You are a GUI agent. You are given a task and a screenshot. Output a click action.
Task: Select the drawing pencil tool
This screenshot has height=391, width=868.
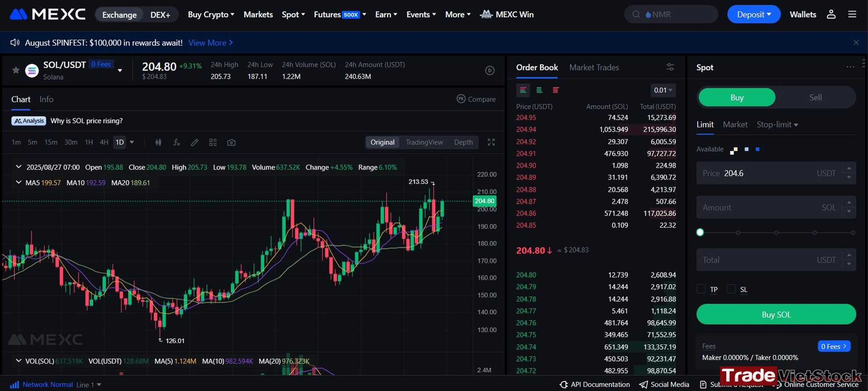tap(195, 142)
